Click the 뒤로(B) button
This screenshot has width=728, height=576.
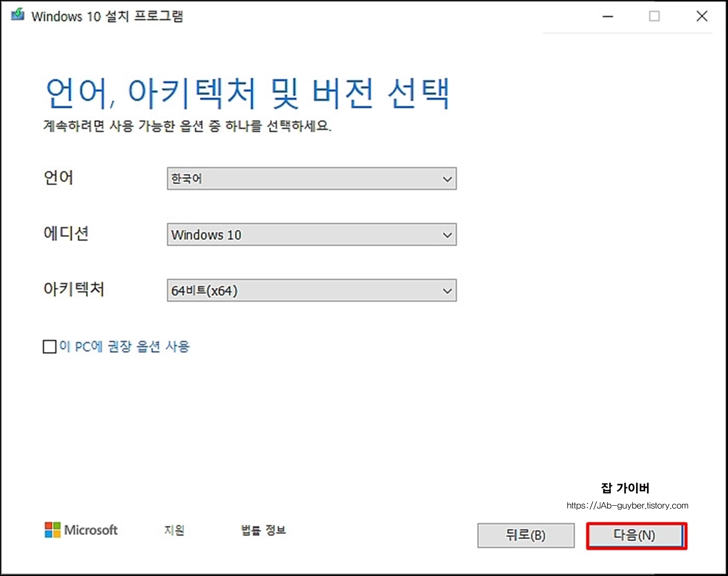pyautogui.click(x=526, y=536)
